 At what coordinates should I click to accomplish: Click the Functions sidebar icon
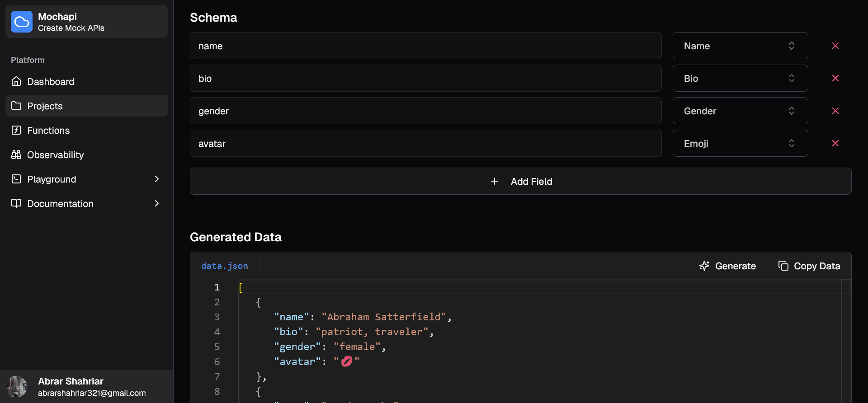[x=16, y=131]
